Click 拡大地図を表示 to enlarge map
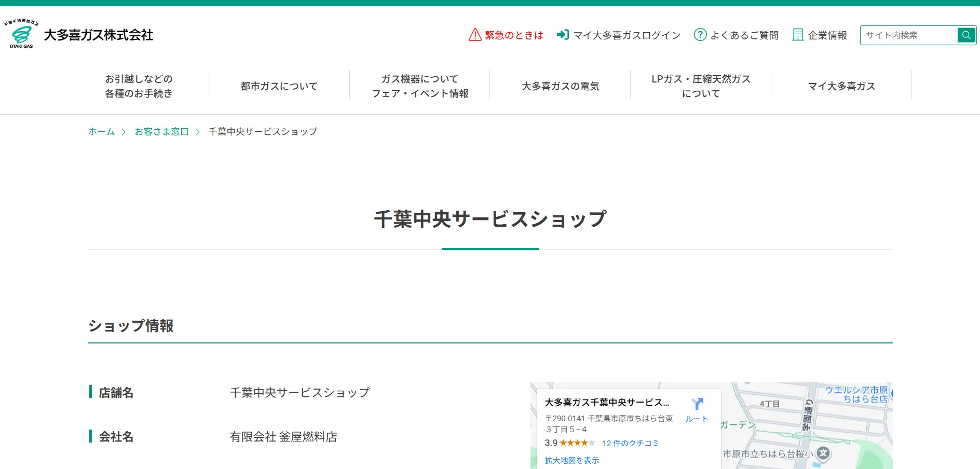This screenshot has width=980, height=469. pyautogui.click(x=571, y=460)
